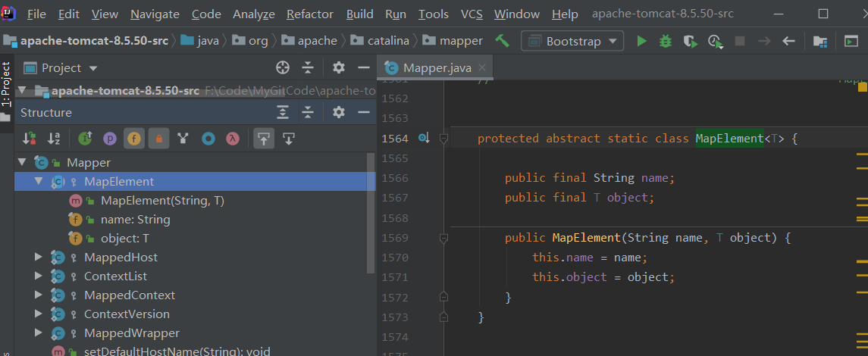
Task: Hide the Project panel with minus icon
Action: point(364,67)
